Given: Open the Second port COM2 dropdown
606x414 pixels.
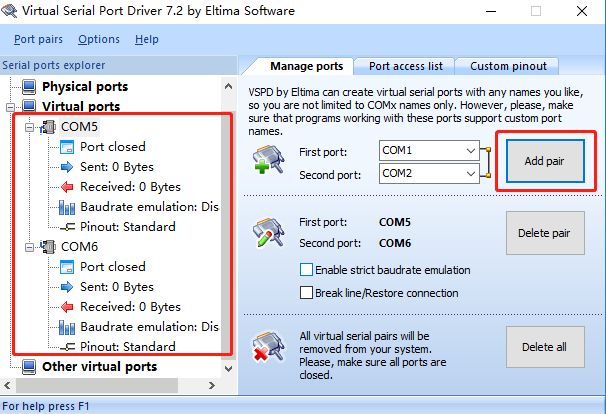Looking at the screenshot, I should [429, 173].
